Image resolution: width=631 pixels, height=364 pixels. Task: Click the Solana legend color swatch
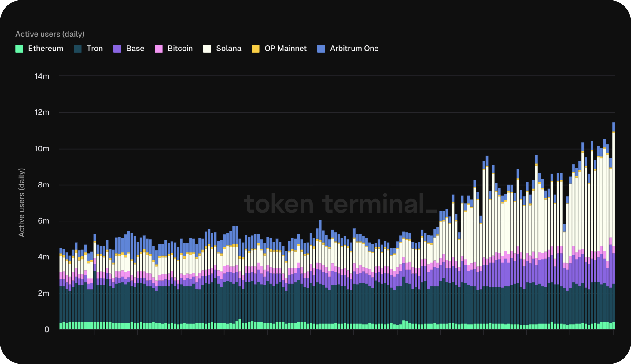(x=206, y=48)
